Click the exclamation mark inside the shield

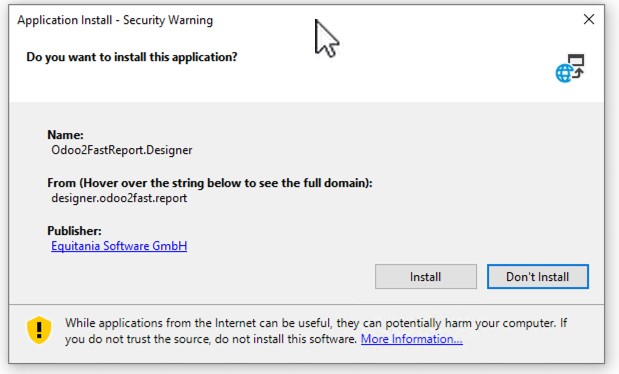click(x=39, y=330)
